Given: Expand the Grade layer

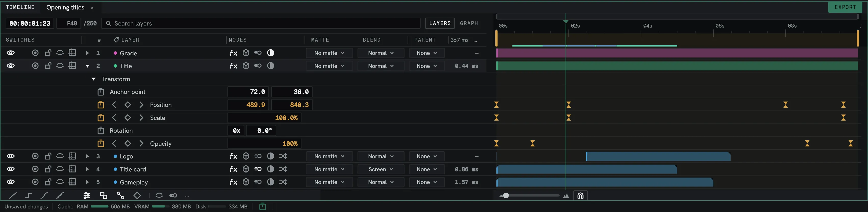Looking at the screenshot, I should pyautogui.click(x=87, y=53).
